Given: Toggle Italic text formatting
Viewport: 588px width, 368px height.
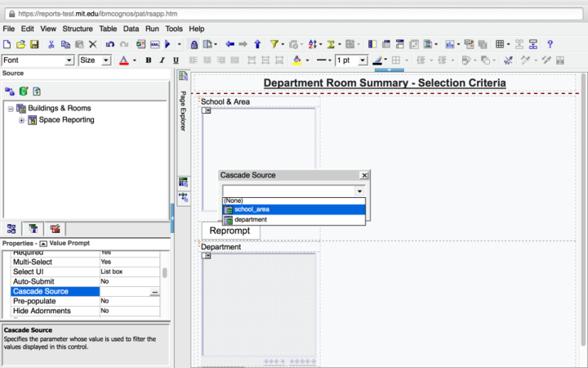Looking at the screenshot, I should [x=162, y=61].
